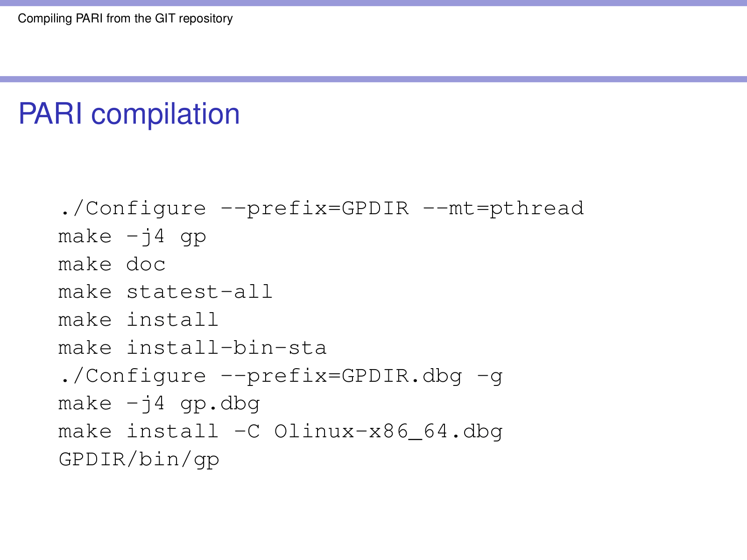Click the header text "Compiling PARI from the GIT repository"
747x560 pixels.
click(125, 19)
